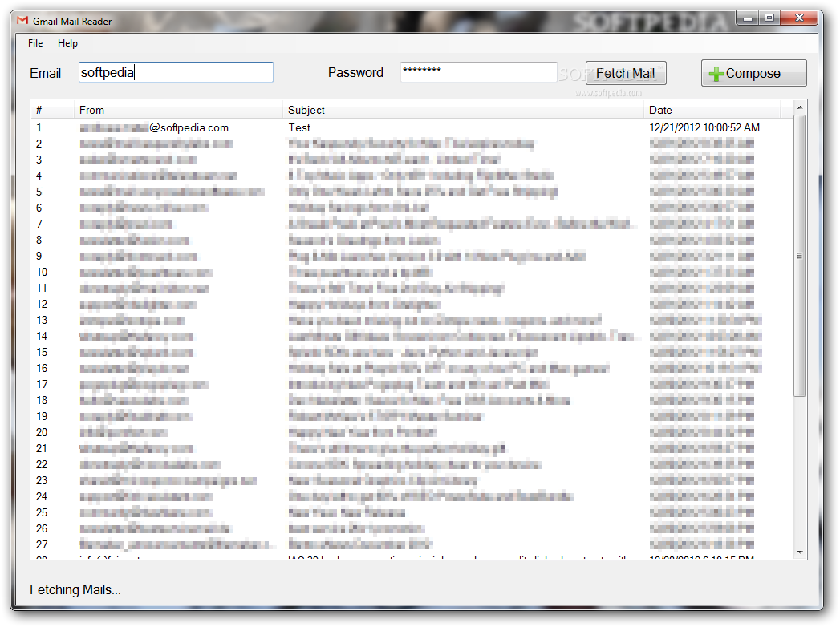The height and width of the screenshot is (627, 840).
Task: Select mail row number 8
Action: (412, 240)
